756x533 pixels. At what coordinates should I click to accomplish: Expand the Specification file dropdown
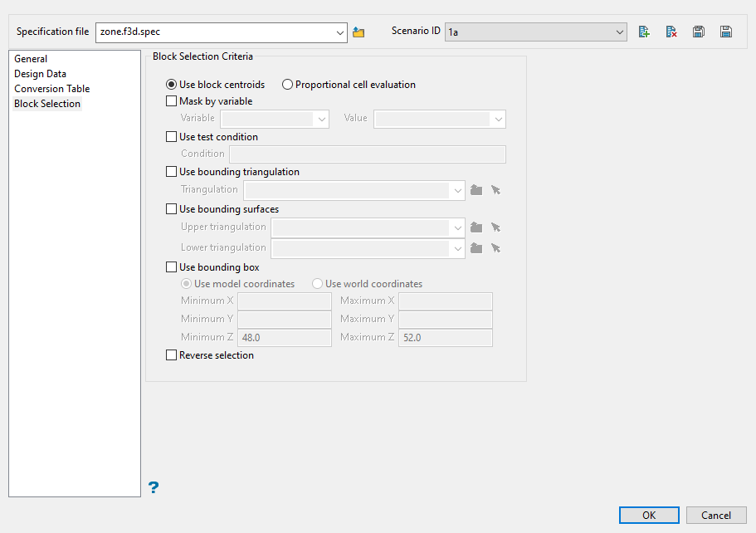coord(340,32)
